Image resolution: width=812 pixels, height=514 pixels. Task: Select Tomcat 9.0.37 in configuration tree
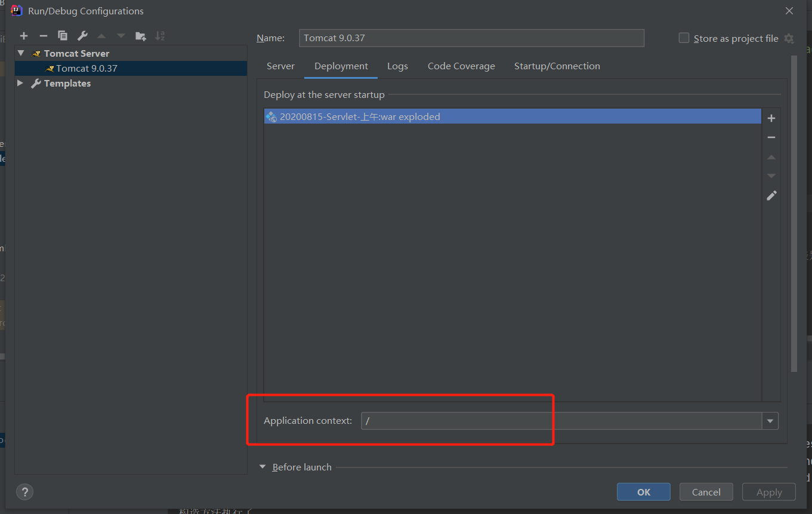click(131, 68)
